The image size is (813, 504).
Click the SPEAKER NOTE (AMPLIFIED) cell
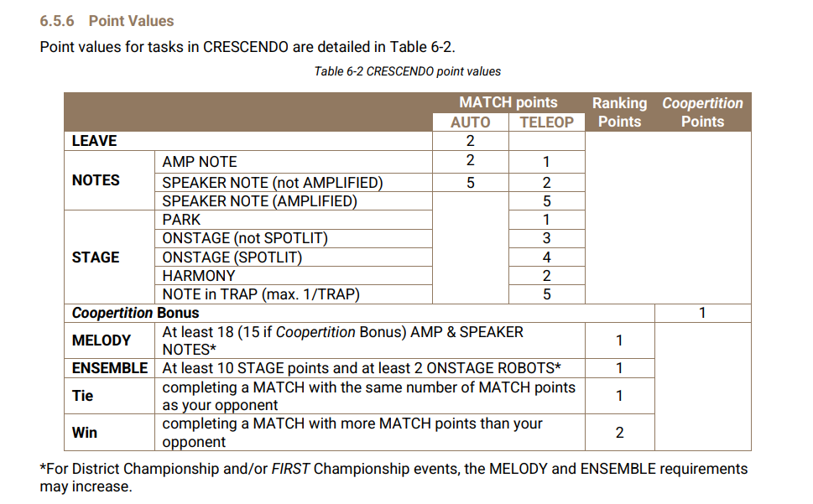(x=259, y=201)
